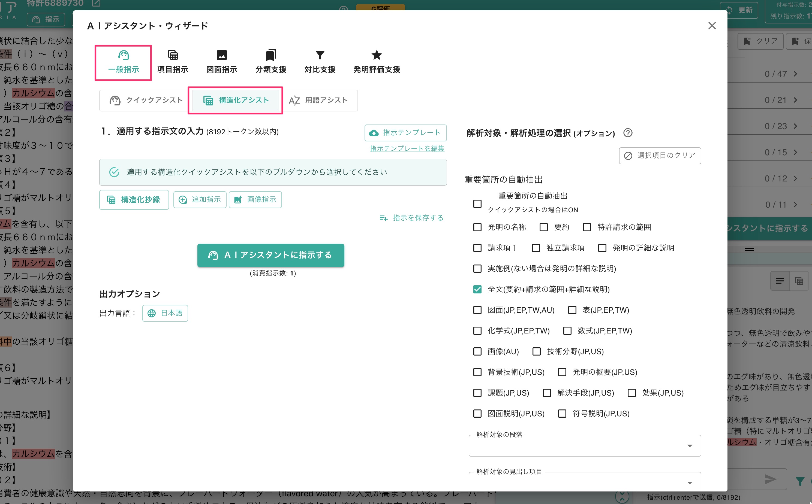Click the cloud icon on 指示テンプレート button
Screen dimensions: 812x504
tap(374, 133)
